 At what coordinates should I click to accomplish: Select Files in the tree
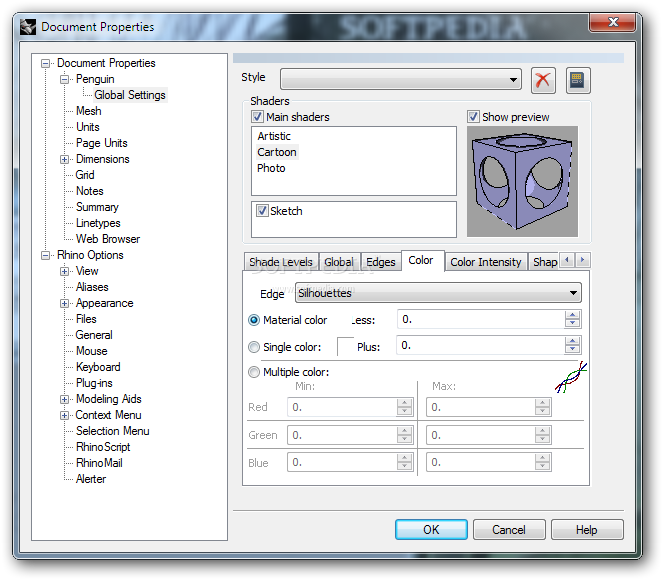86,319
